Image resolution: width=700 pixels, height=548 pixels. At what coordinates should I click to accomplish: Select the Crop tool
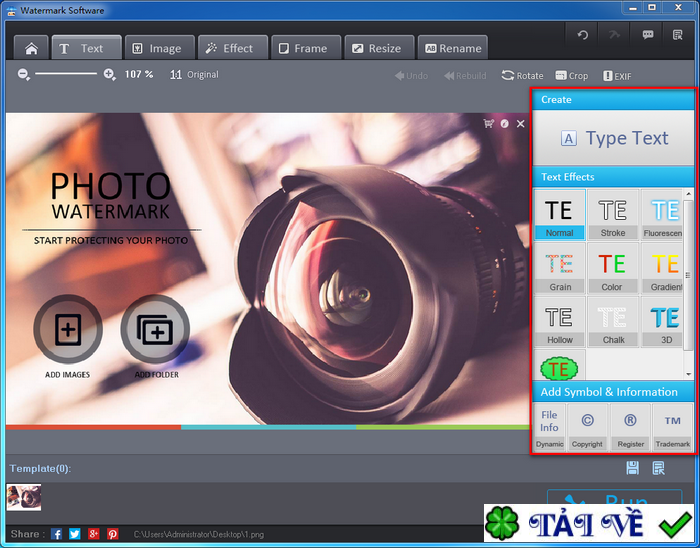click(x=572, y=75)
